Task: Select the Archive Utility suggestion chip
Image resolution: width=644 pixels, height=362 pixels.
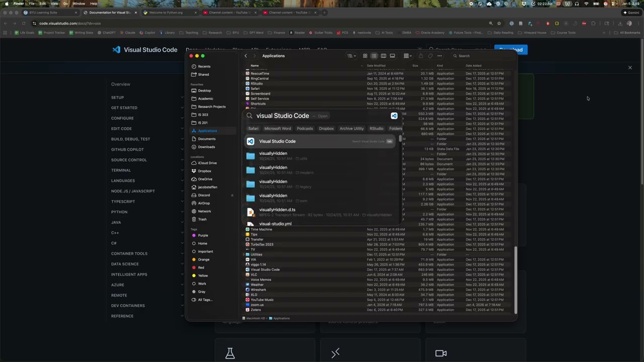Action: point(352,129)
